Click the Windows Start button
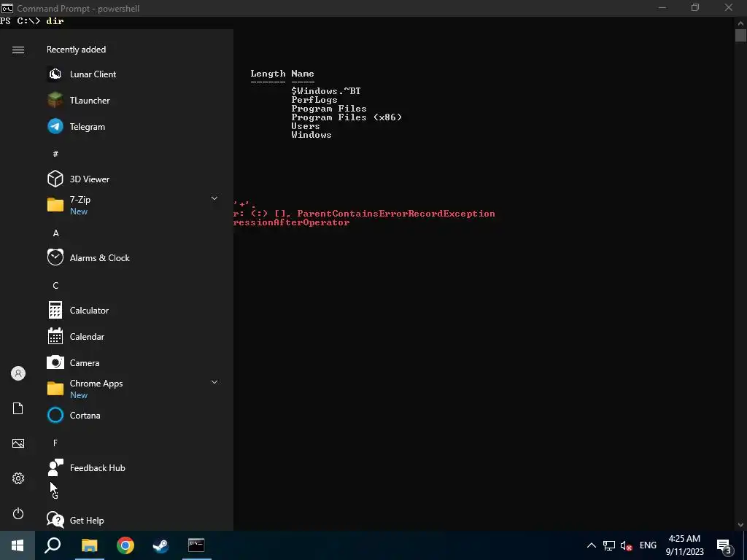The width and height of the screenshot is (747, 560). (x=18, y=545)
